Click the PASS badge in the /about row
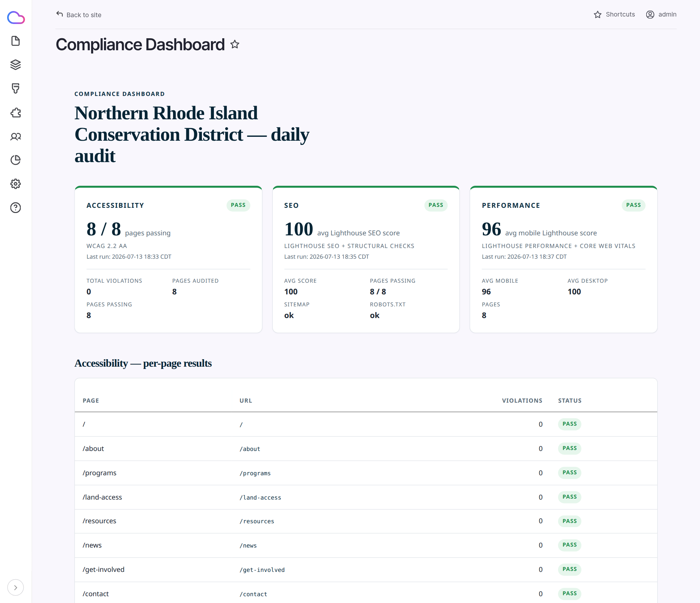 point(570,448)
